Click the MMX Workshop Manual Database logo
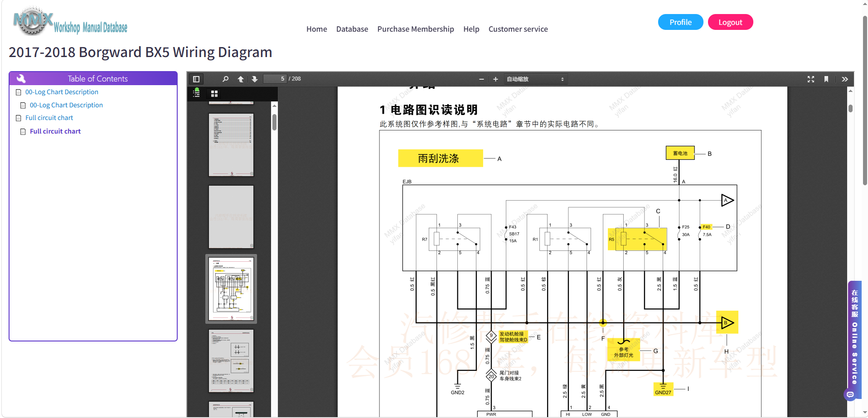 (x=71, y=21)
